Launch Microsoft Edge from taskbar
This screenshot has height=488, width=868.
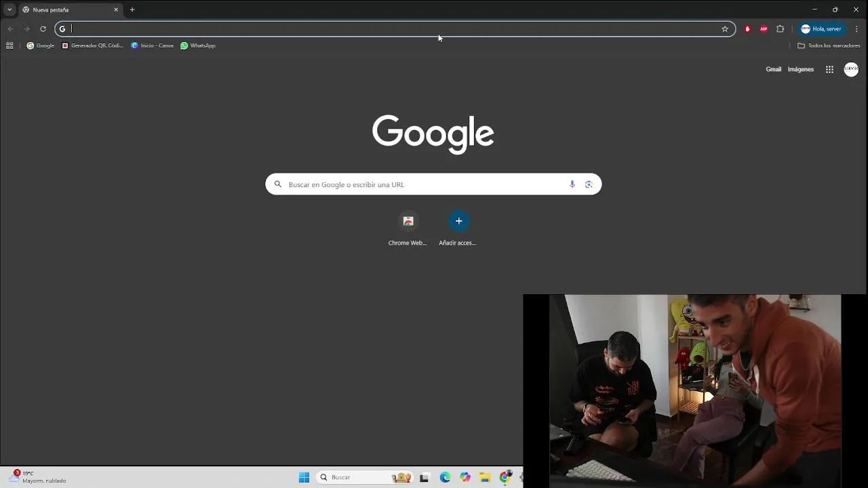click(x=445, y=477)
